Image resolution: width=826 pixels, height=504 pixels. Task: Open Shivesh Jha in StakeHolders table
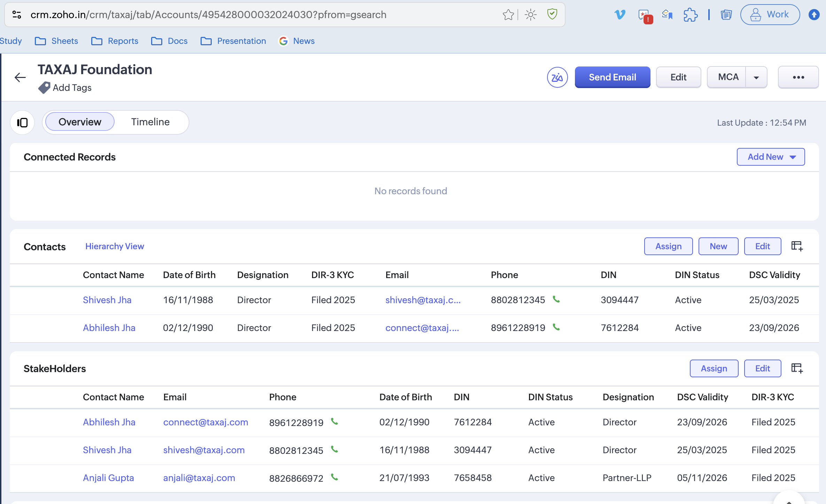click(107, 450)
